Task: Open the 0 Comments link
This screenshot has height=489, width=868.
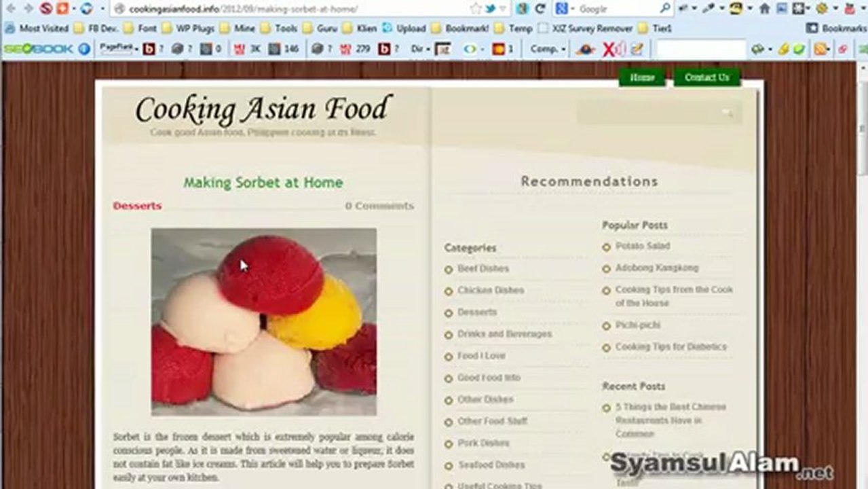Action: [x=379, y=206]
